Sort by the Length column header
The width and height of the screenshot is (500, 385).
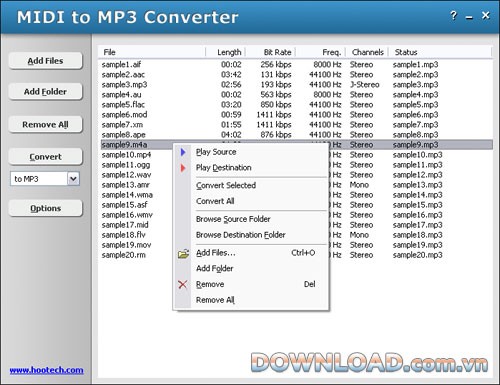226,52
